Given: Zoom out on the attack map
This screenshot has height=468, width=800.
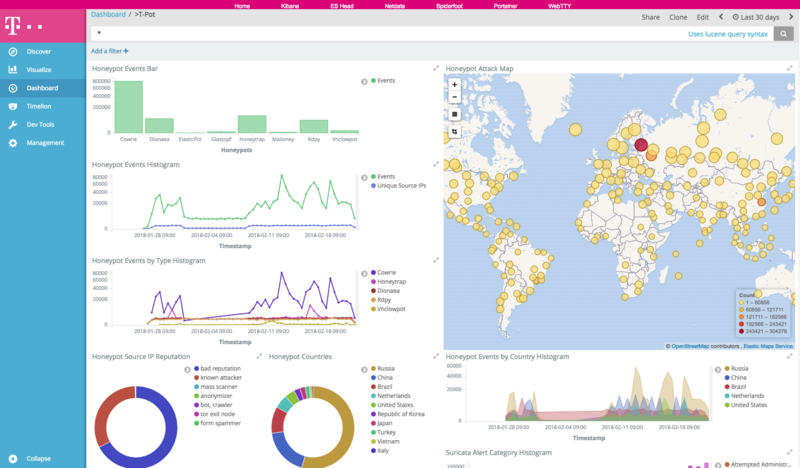Looking at the screenshot, I should pos(454,97).
